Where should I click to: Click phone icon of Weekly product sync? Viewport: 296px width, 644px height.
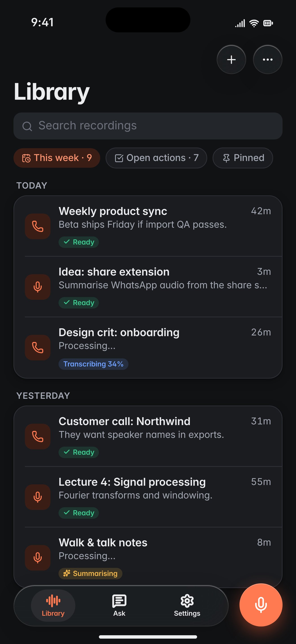[38, 226]
